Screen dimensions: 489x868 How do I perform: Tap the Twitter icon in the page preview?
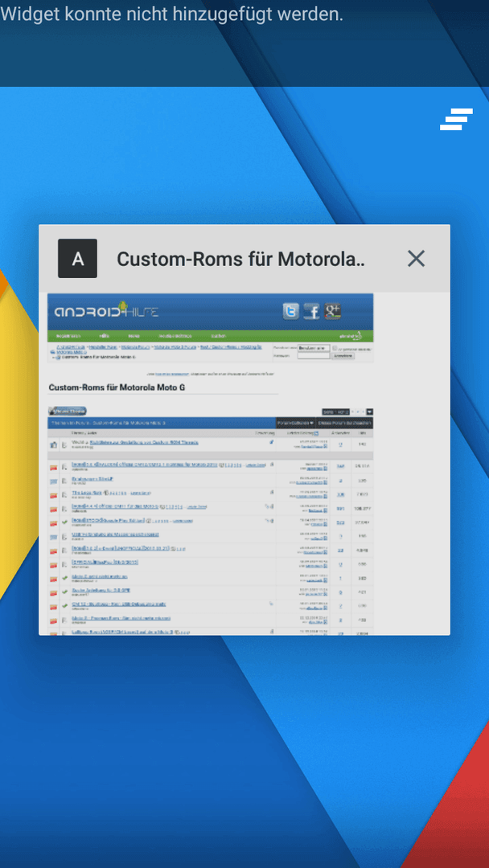click(290, 312)
